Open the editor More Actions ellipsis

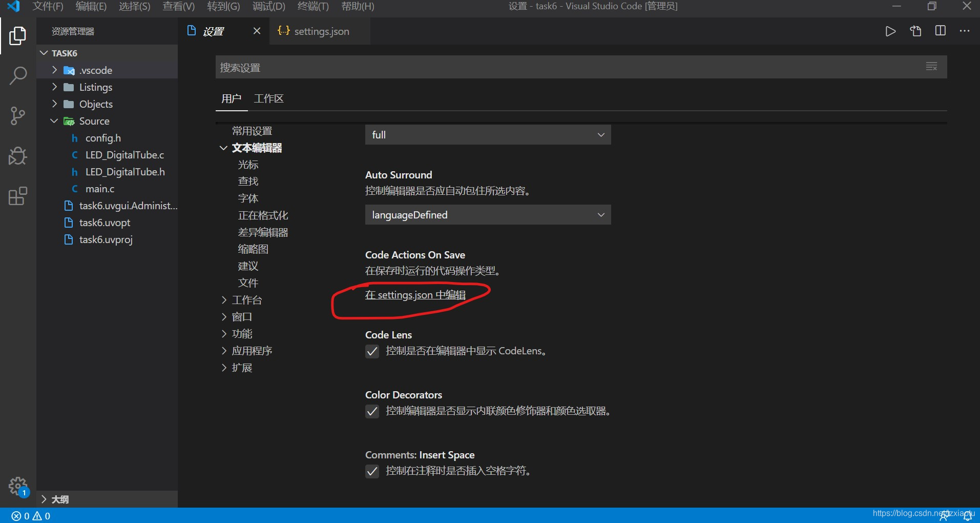click(x=965, y=31)
